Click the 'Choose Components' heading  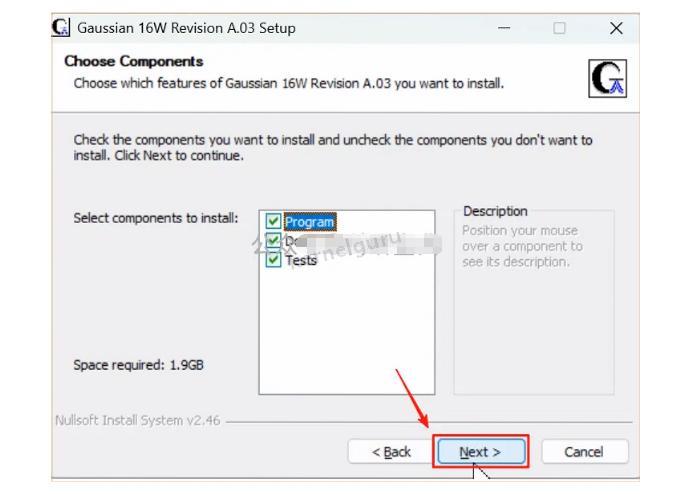[134, 61]
